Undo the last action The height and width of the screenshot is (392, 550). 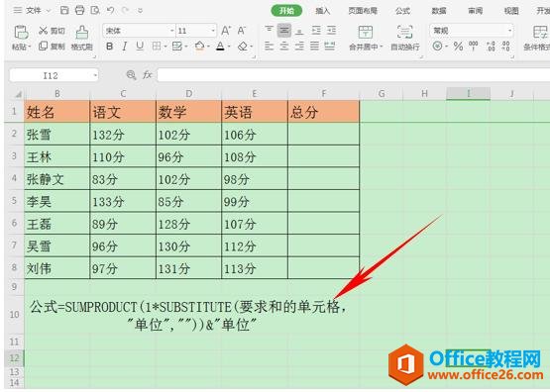point(110,10)
